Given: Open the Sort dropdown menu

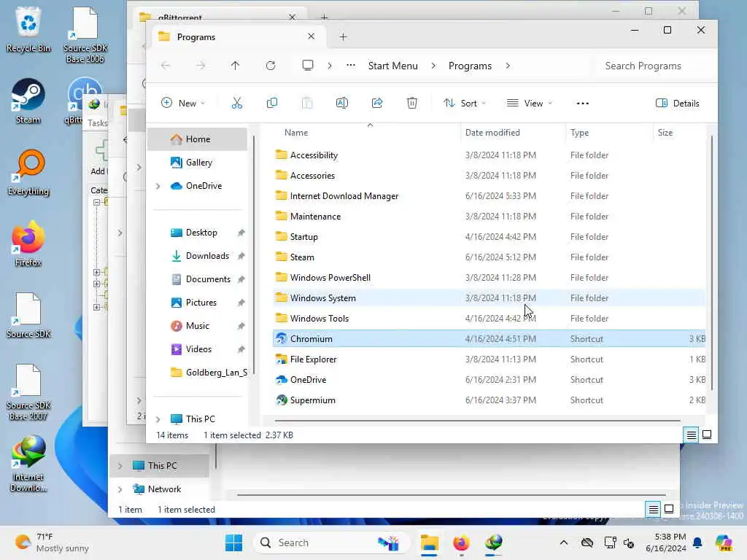Looking at the screenshot, I should click(x=465, y=104).
